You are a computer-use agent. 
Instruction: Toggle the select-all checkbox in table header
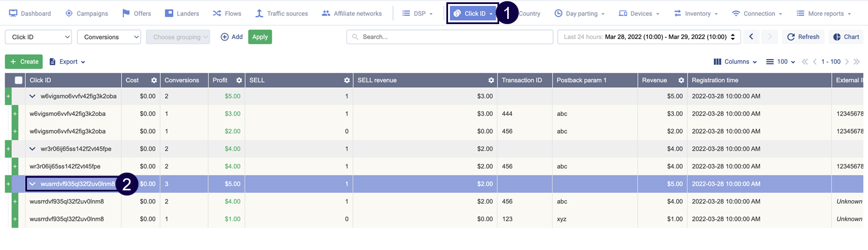[x=18, y=80]
